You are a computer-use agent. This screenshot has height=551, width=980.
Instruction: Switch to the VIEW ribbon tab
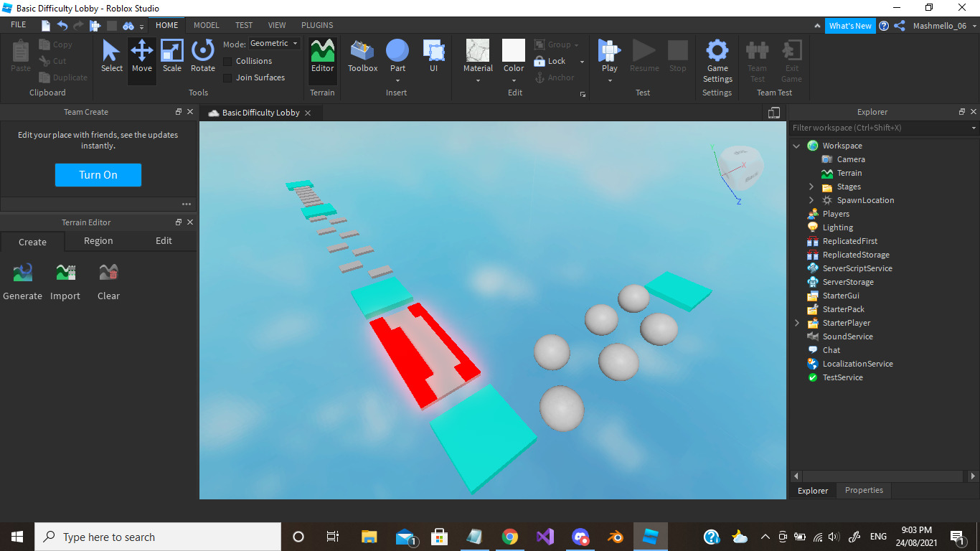coord(277,25)
